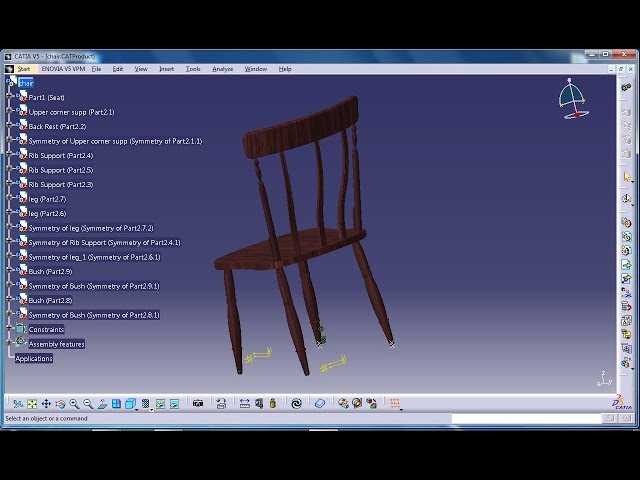Image resolution: width=640 pixels, height=480 pixels.
Task: Activate the Fly Mode view tool
Action: [18, 404]
